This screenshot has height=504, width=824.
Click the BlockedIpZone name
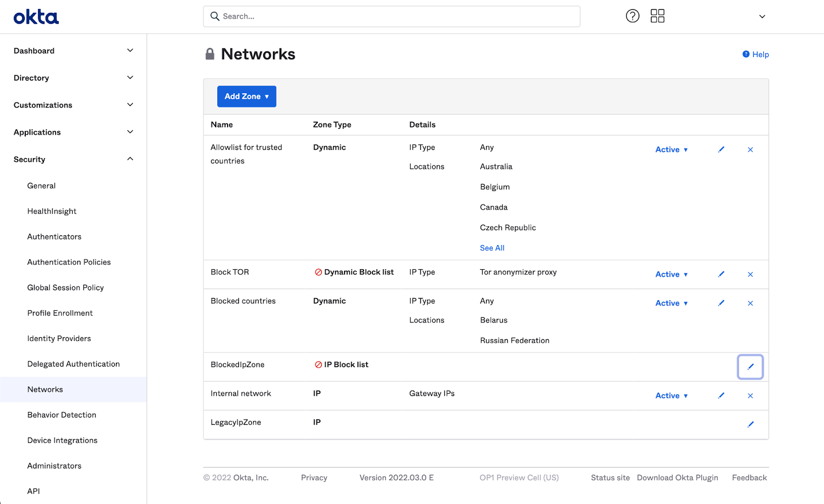[237, 364]
